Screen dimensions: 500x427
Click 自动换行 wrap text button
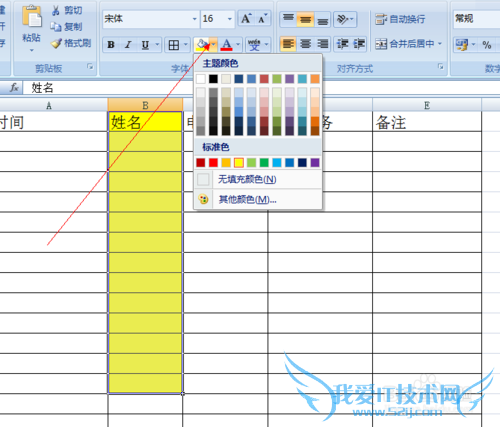pyautogui.click(x=400, y=19)
